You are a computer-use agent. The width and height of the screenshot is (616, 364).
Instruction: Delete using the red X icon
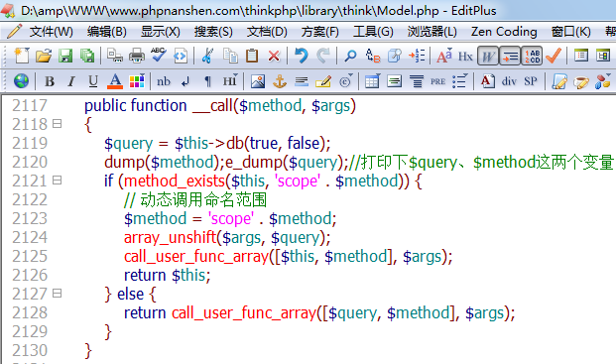click(274, 56)
